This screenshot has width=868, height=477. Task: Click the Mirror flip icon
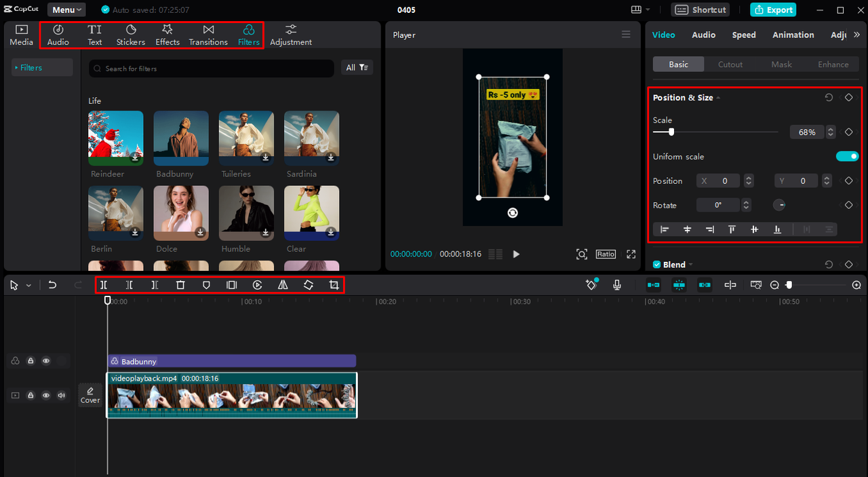point(283,285)
